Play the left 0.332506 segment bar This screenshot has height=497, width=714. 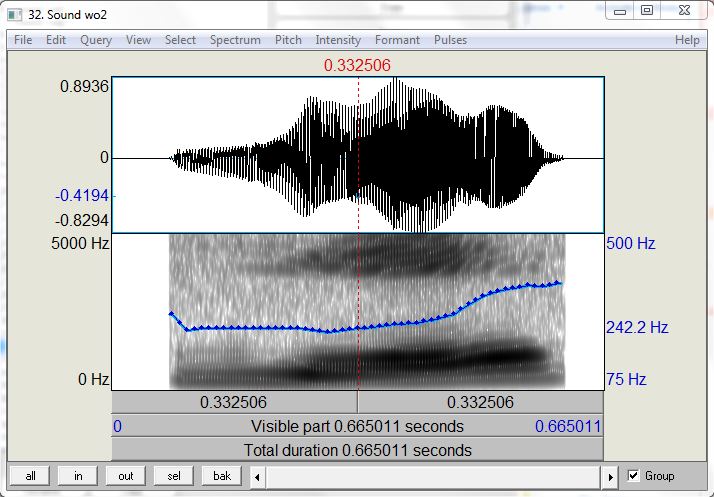(x=234, y=402)
